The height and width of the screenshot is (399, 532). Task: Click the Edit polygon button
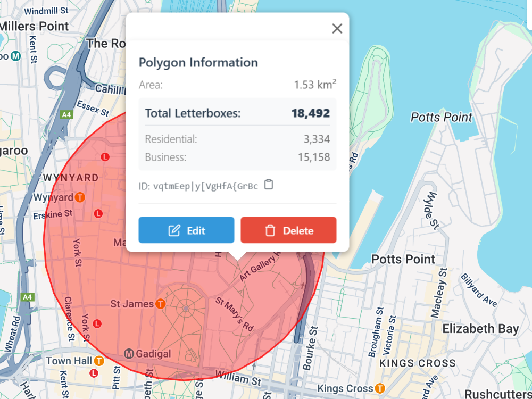[186, 230]
